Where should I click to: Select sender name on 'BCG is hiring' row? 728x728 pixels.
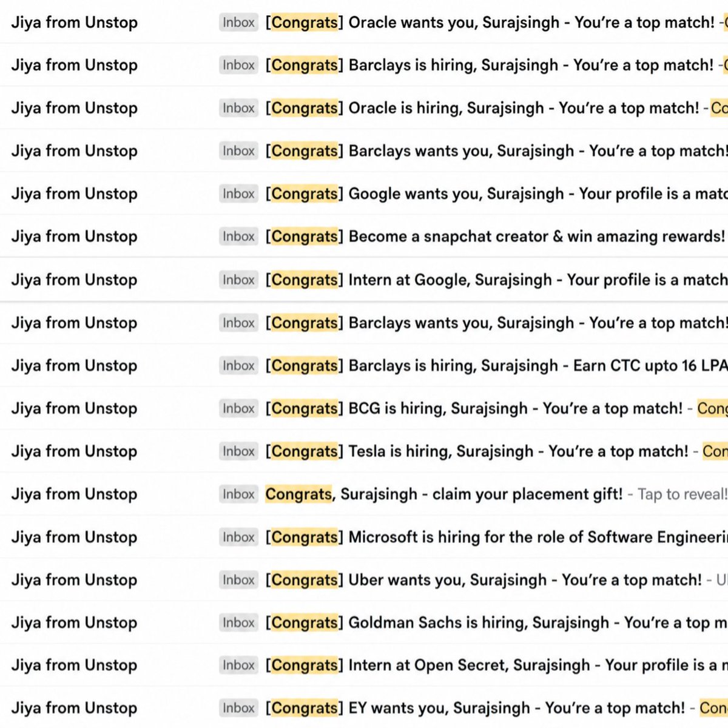pyautogui.click(x=74, y=409)
